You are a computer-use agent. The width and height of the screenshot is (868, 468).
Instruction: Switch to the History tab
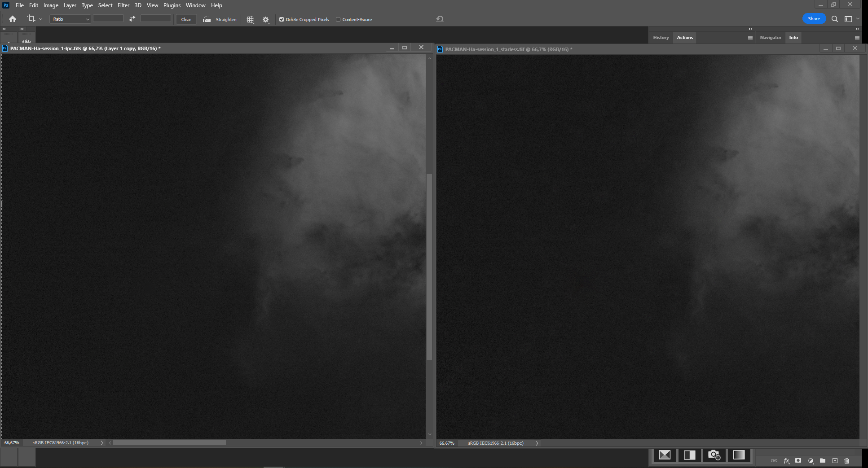661,38
